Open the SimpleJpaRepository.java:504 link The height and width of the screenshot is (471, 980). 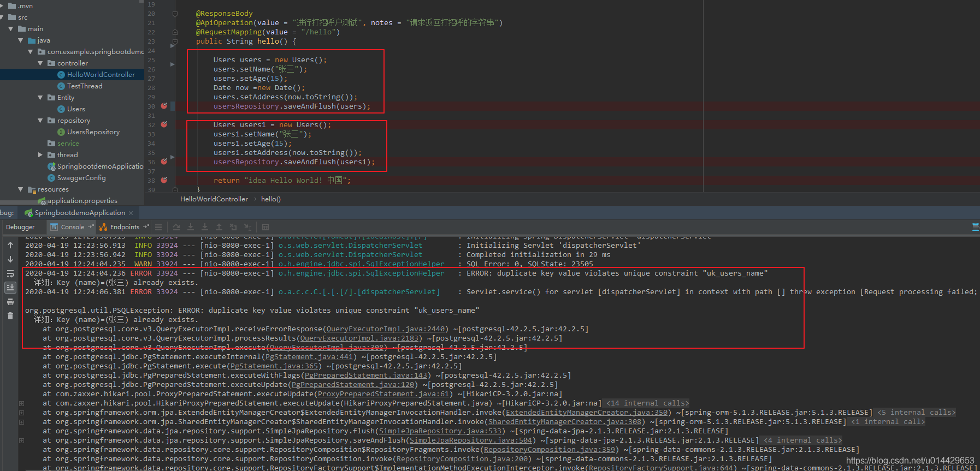471,440
